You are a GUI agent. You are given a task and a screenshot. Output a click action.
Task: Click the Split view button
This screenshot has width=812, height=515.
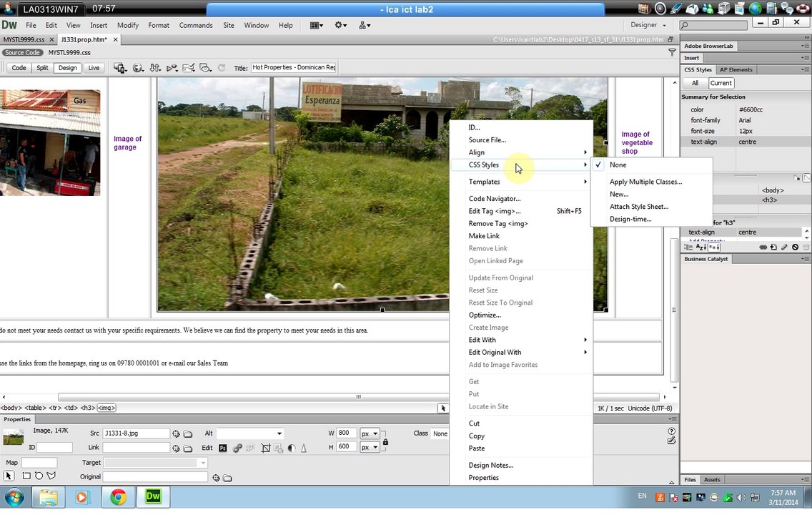[42, 68]
